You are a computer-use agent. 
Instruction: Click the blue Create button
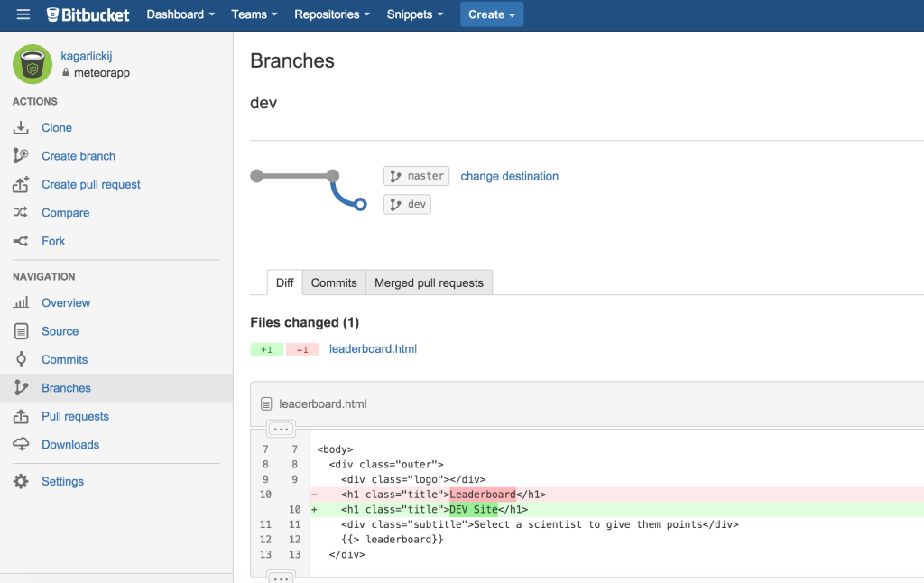pos(491,14)
